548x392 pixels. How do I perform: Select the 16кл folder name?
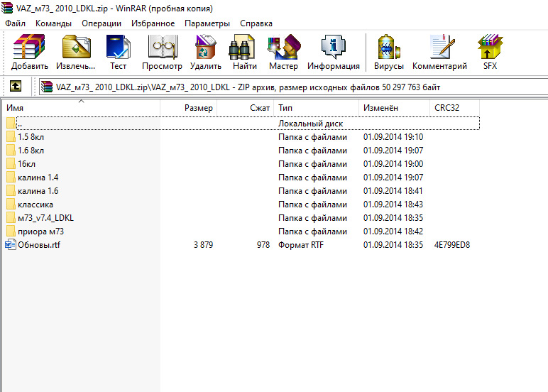[x=26, y=164]
